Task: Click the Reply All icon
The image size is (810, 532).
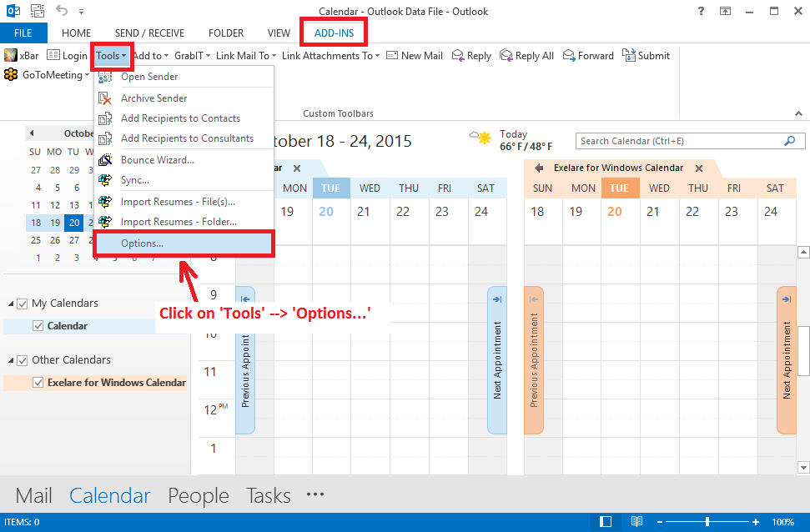Action: tap(506, 55)
